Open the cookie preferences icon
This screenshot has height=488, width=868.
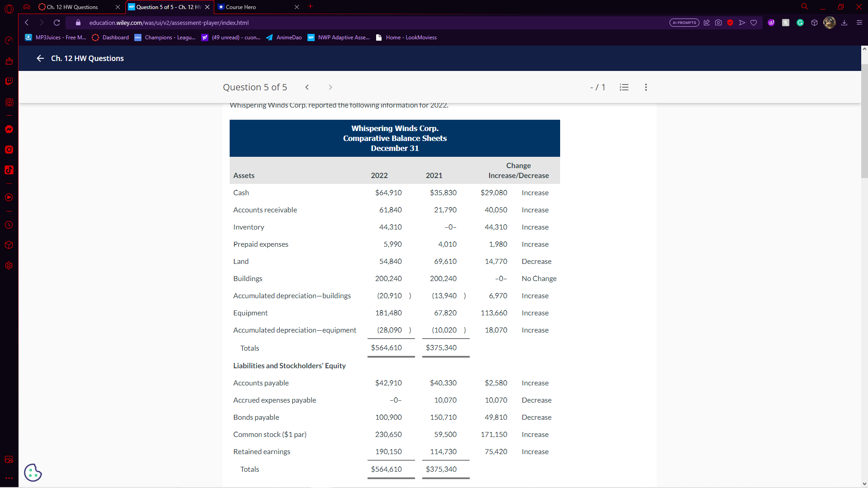coord(33,473)
